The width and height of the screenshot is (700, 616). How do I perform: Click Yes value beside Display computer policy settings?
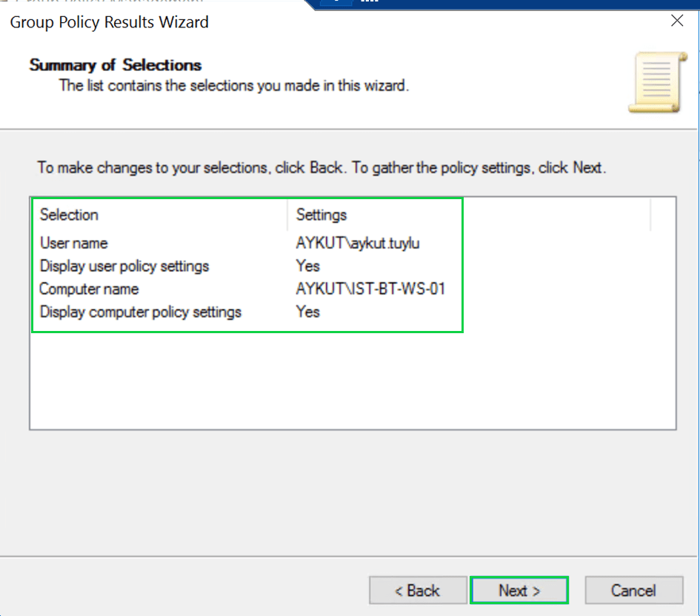pyautogui.click(x=308, y=312)
